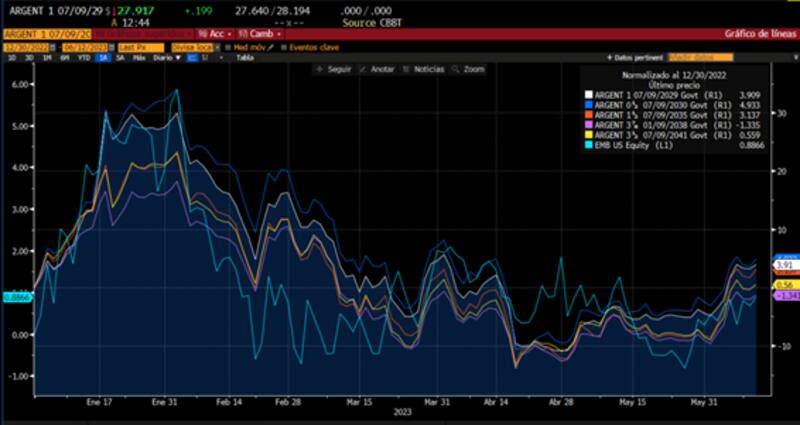Enable the Eventos clave checkbox
The image size is (800, 425).
(283, 46)
